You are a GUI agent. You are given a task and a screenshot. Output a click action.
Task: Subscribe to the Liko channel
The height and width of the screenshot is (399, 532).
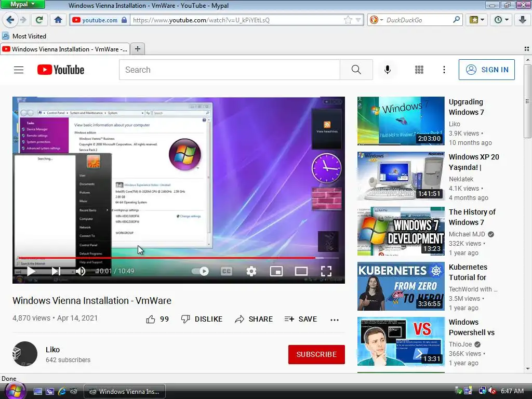pyautogui.click(x=316, y=354)
